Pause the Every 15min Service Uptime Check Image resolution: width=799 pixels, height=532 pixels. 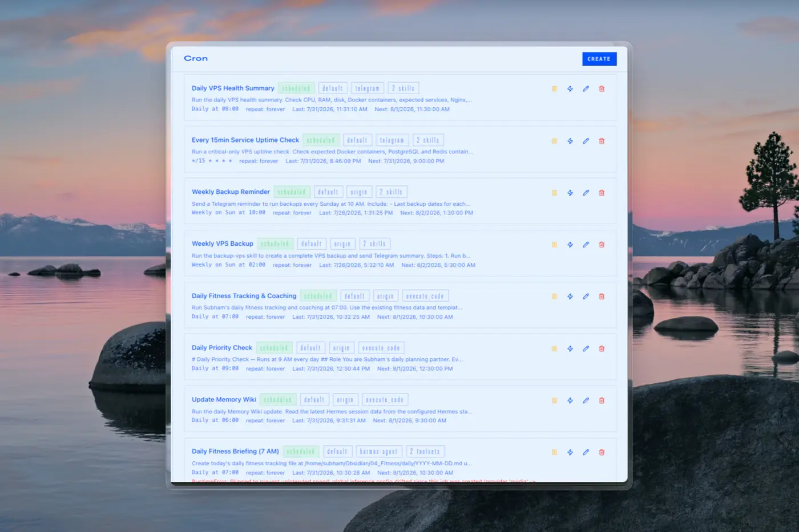coord(554,141)
